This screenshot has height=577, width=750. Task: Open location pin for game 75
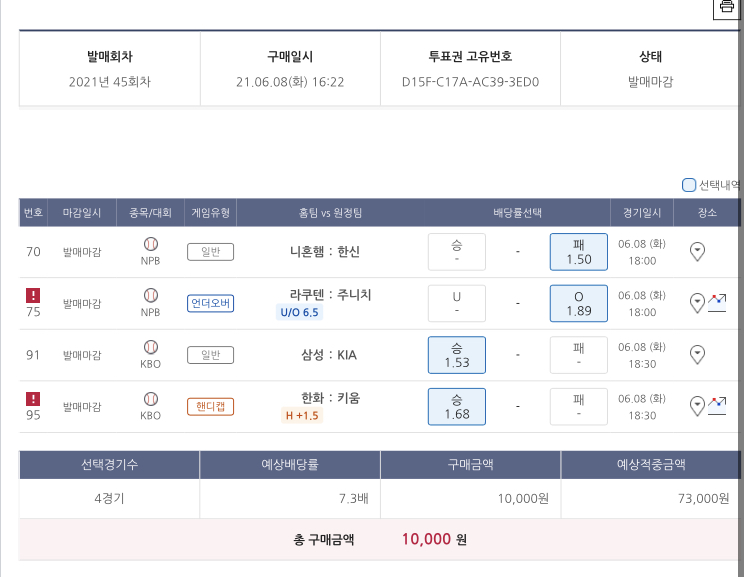[x=697, y=302]
